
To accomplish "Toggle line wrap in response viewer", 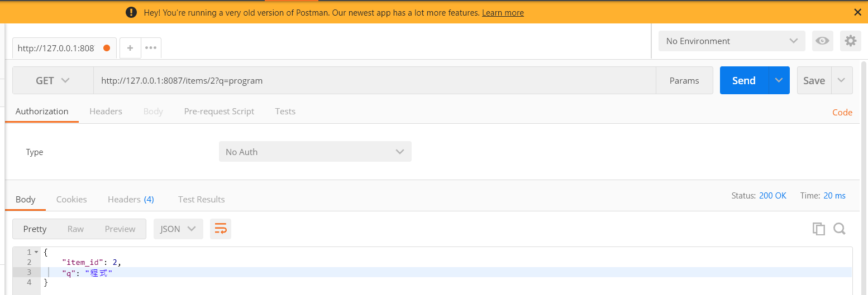I will (x=221, y=229).
